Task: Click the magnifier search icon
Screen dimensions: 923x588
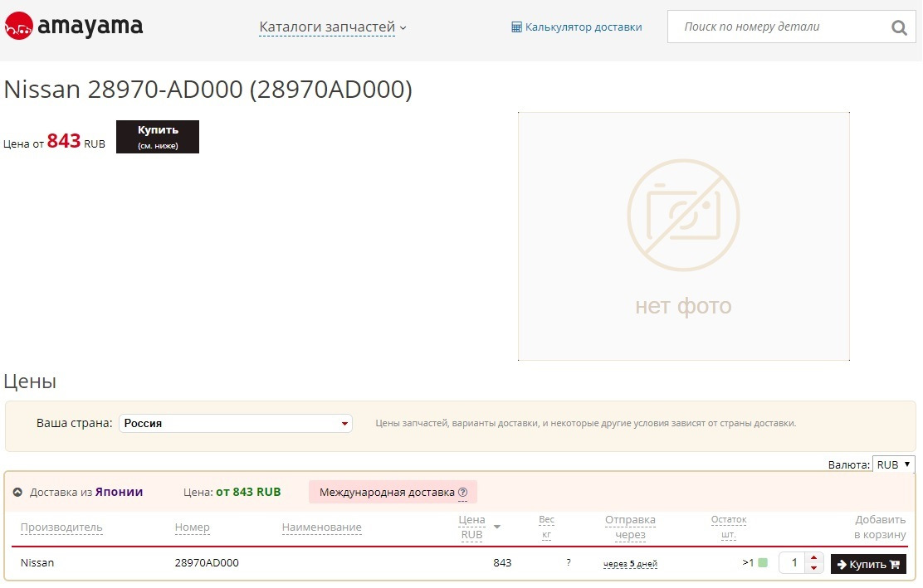Action: [x=899, y=27]
